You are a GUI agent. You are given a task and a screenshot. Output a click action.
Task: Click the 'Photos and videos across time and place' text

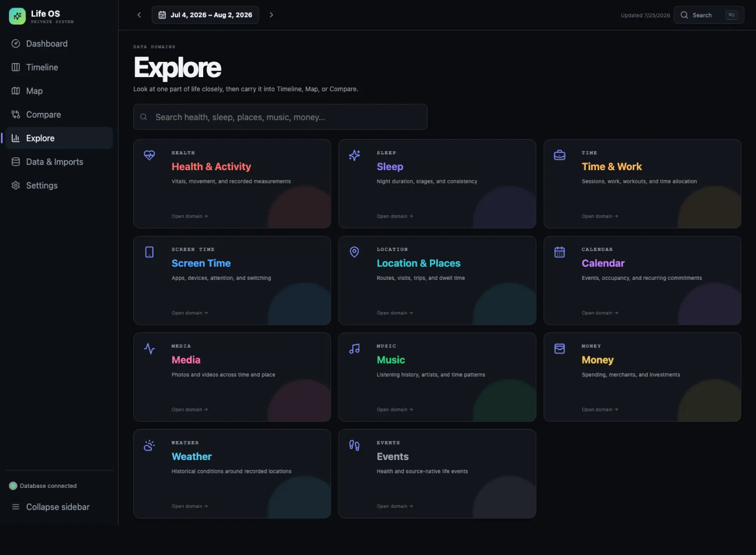click(223, 375)
